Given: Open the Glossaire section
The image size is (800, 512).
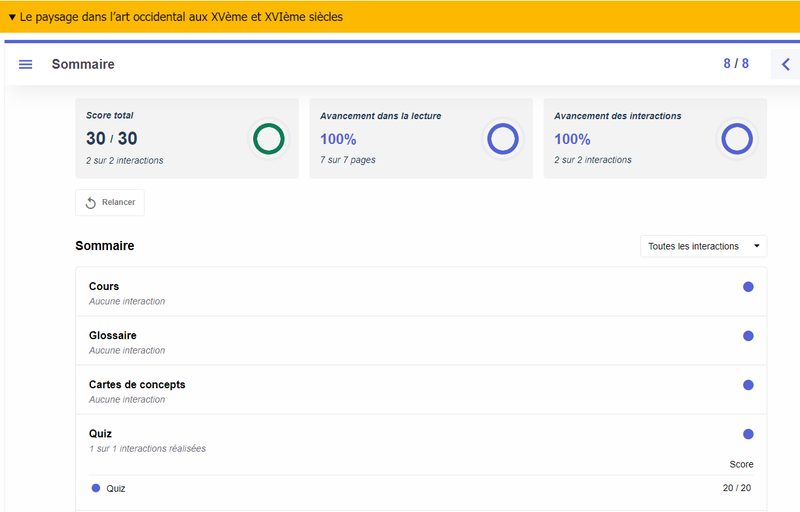Looking at the screenshot, I should [112, 336].
